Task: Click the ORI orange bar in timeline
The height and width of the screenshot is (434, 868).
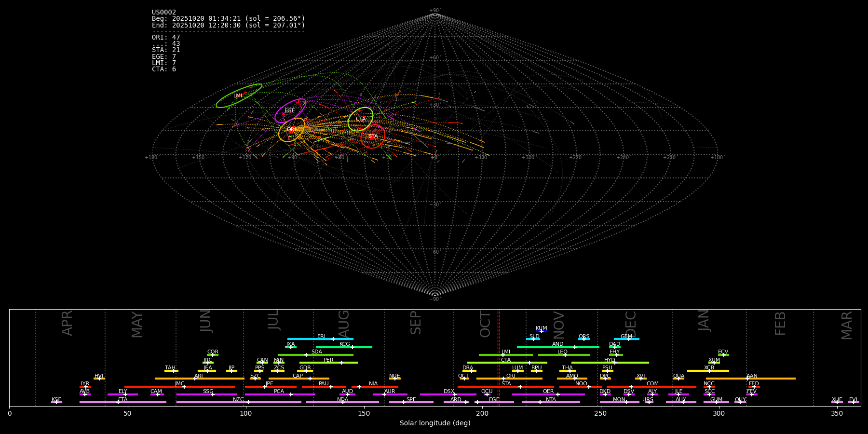Action: (x=509, y=379)
